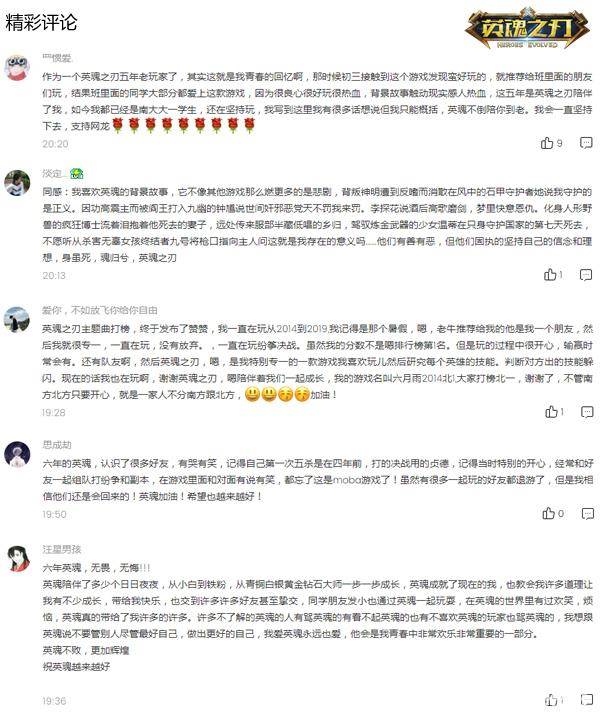Image resolution: width=600 pixels, height=721 pixels.
Task: Reply to 汪星男孩's 19:36 comment
Action: point(587,700)
